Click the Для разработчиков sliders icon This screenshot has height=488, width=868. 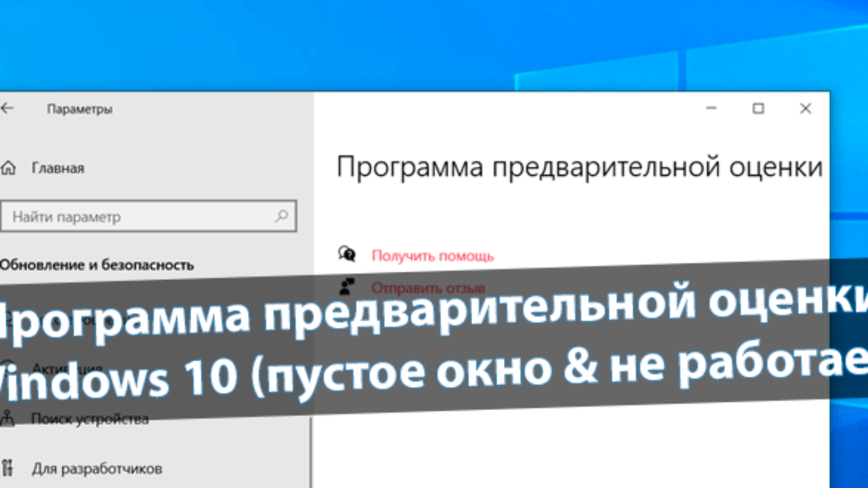click(x=8, y=468)
